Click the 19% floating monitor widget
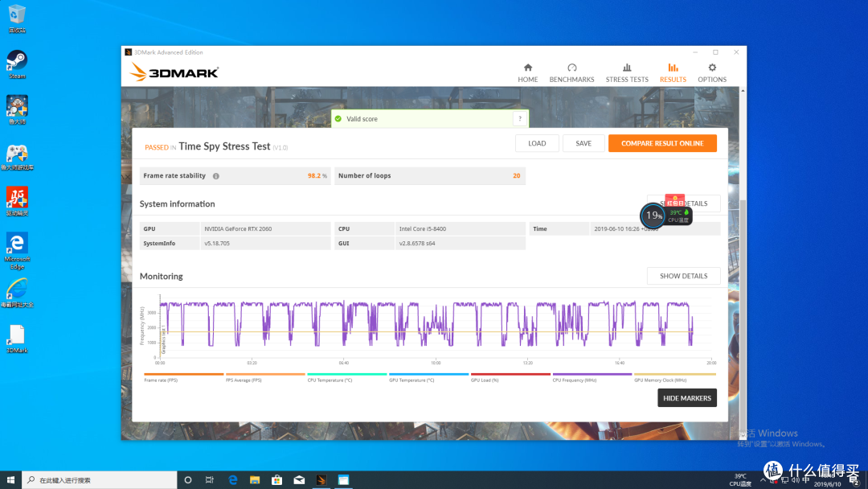868x489 pixels. pyautogui.click(x=653, y=216)
